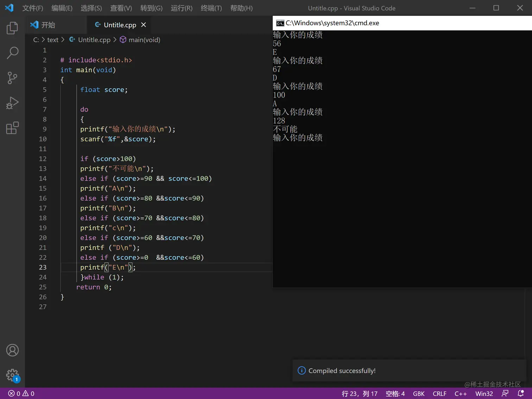The image size is (532, 399).
Task: Change indentation via 空格: 4
Action: (x=395, y=393)
